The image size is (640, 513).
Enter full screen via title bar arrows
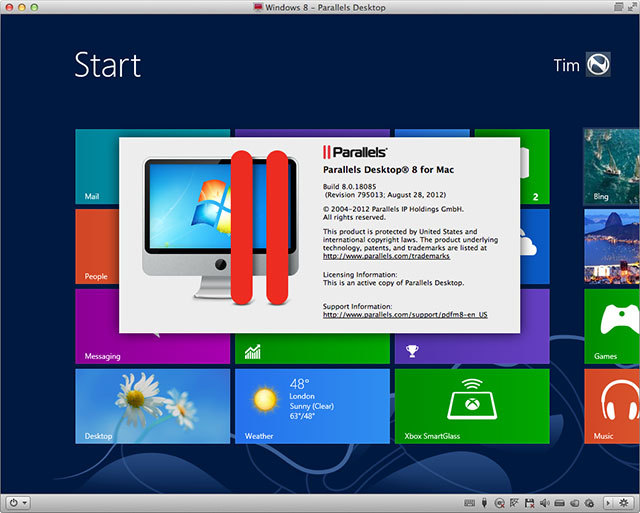pos(632,7)
